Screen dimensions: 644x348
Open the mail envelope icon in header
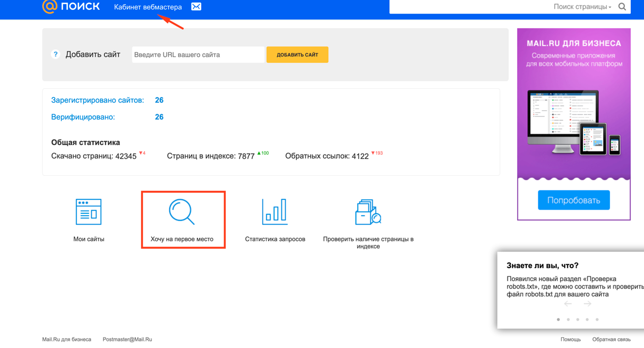click(196, 7)
